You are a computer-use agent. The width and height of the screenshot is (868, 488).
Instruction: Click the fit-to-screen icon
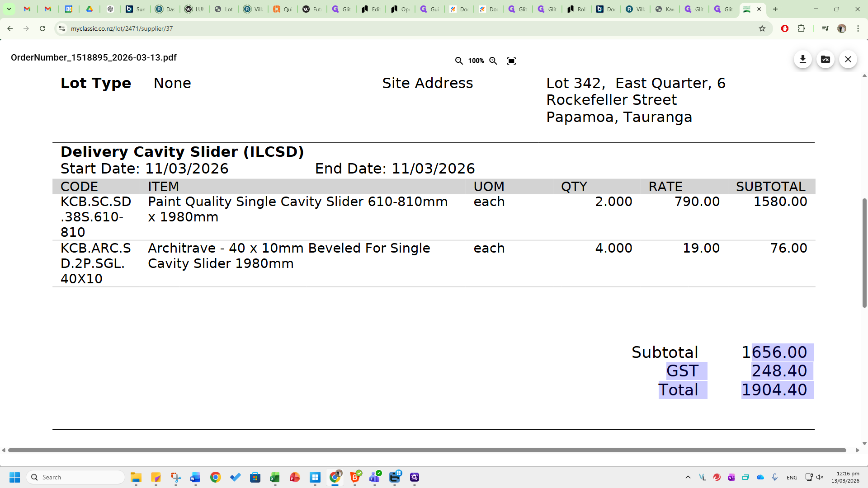[511, 61]
